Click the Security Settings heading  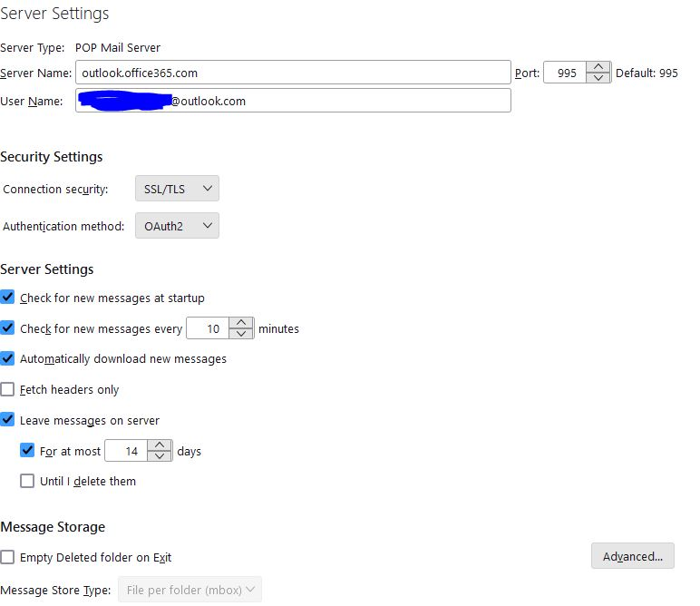click(52, 157)
